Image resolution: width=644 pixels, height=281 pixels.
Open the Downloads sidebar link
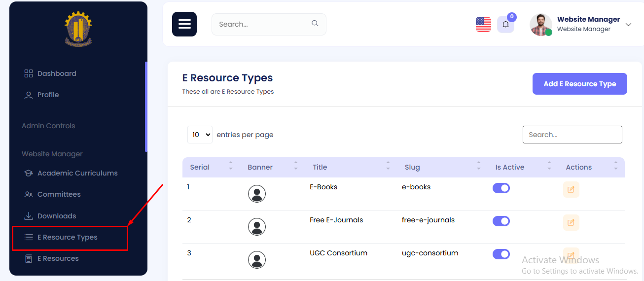[x=57, y=216]
